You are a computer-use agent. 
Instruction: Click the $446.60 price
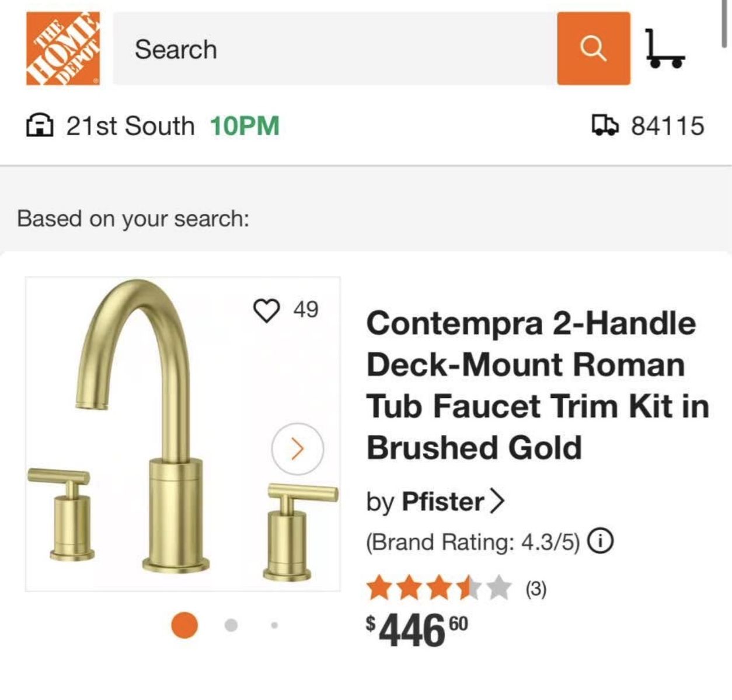[417, 630]
